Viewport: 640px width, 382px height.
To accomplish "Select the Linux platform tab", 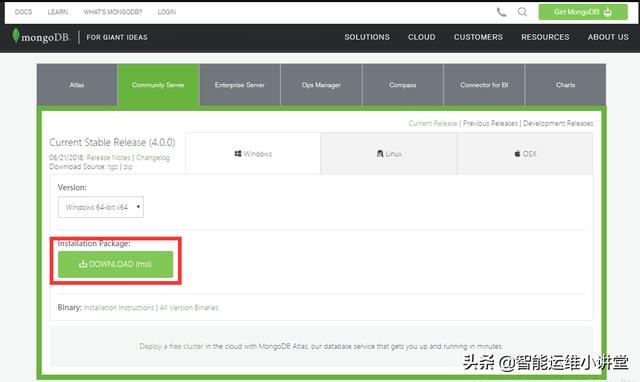I will tap(389, 154).
